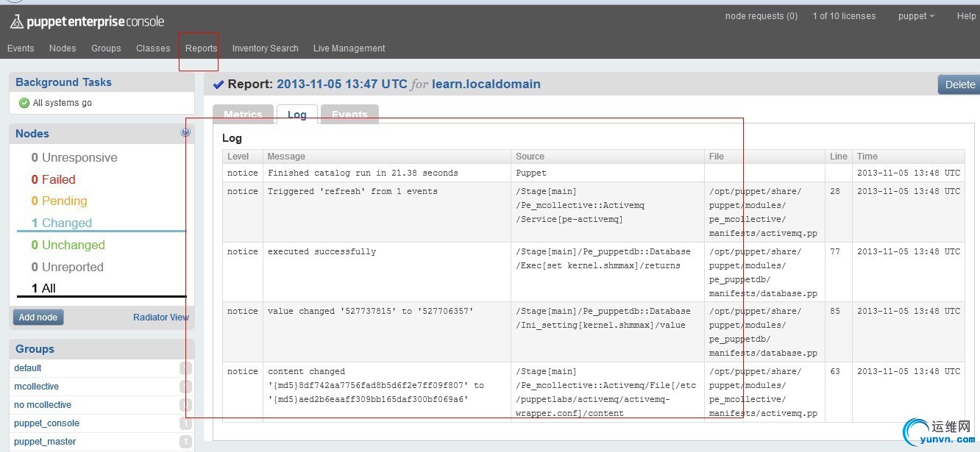The image size is (980, 452).
Task: Open the Reports menu
Action: [x=201, y=49]
